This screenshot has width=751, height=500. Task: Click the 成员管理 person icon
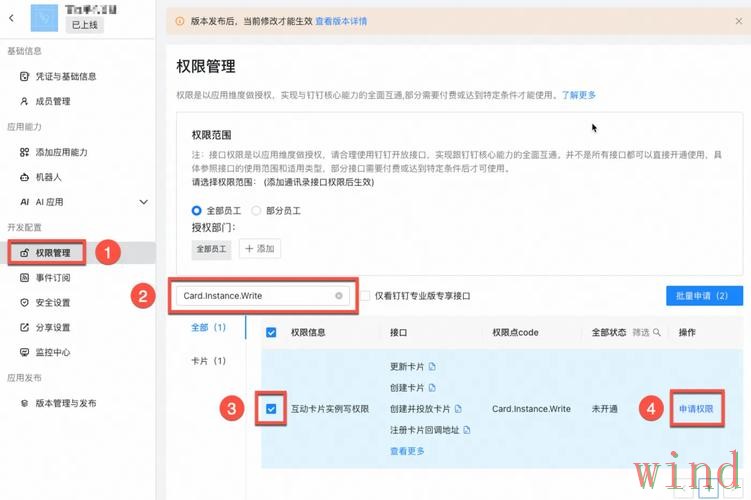tap(24, 101)
